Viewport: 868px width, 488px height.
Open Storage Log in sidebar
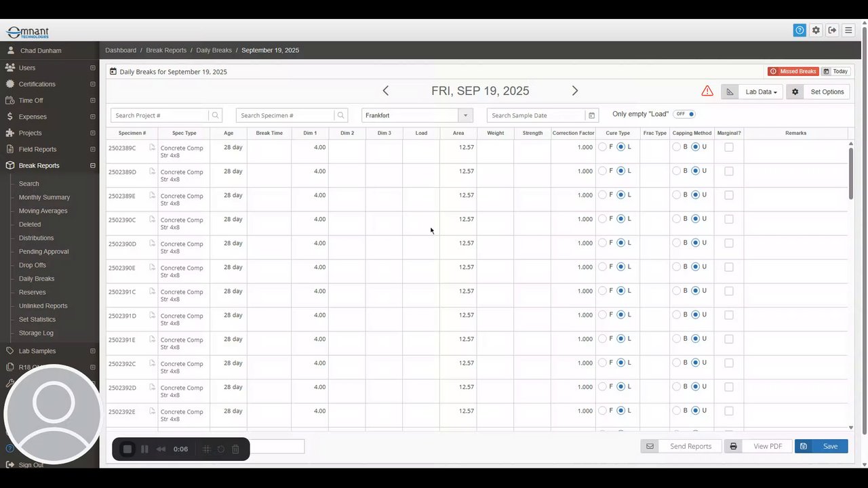pos(36,333)
